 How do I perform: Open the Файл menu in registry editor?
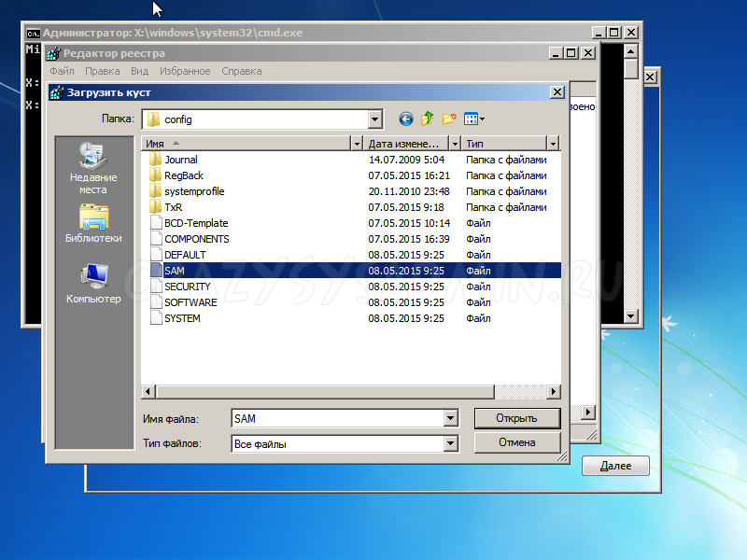click(63, 71)
